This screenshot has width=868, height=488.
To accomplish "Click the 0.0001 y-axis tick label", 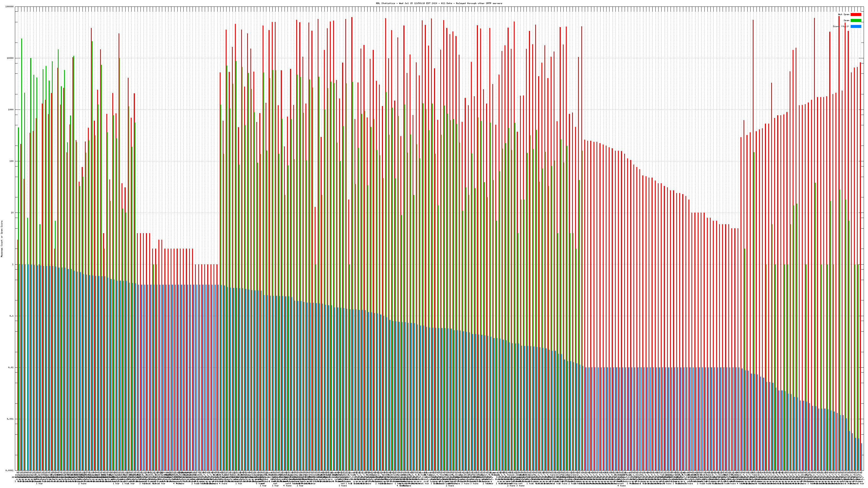I will coord(10,470).
